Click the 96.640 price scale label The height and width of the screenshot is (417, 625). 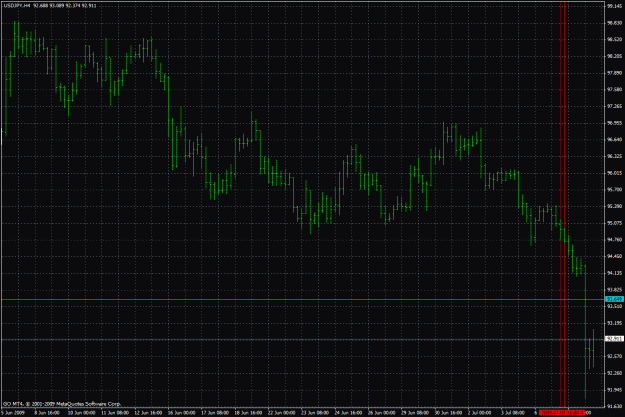point(614,140)
